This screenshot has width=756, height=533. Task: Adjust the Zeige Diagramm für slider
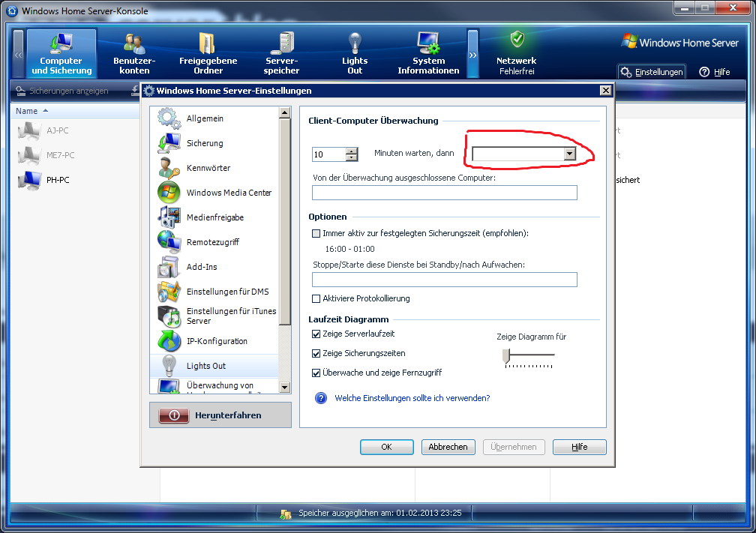pos(505,355)
